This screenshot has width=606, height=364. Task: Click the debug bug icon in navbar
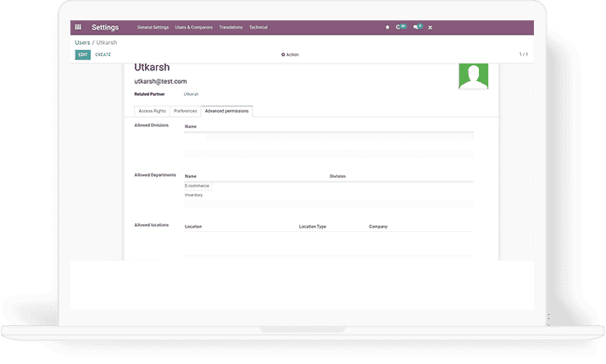pos(387,27)
